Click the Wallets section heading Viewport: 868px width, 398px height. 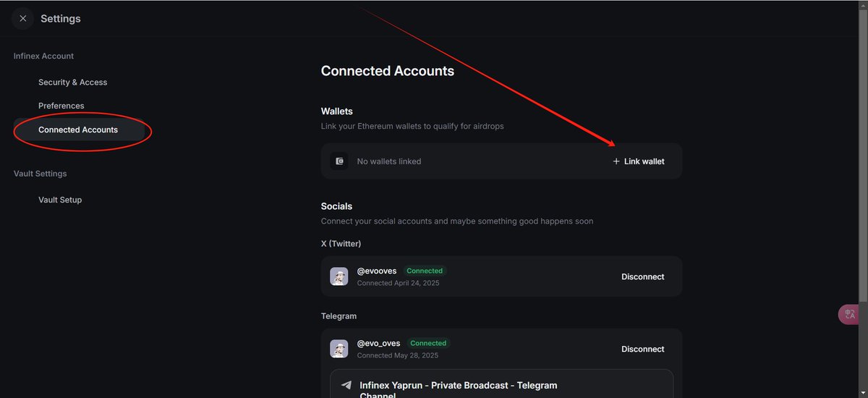pyautogui.click(x=337, y=111)
